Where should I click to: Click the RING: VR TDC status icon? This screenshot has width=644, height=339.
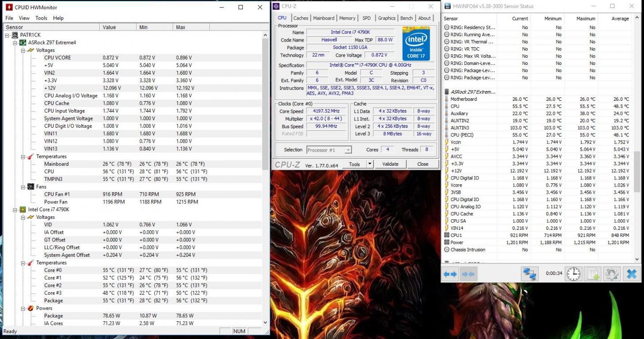(446, 49)
